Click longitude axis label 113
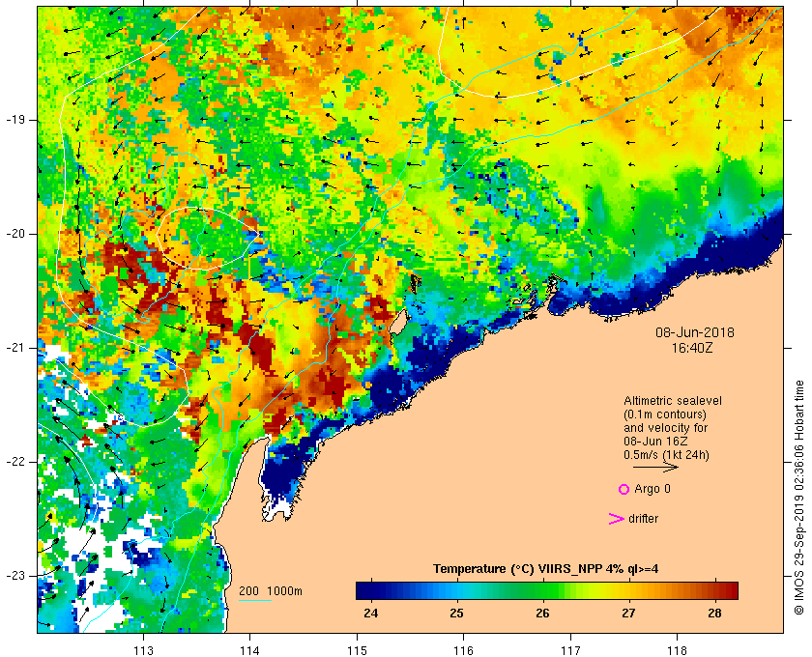This screenshot has height=657, width=812. click(x=143, y=651)
